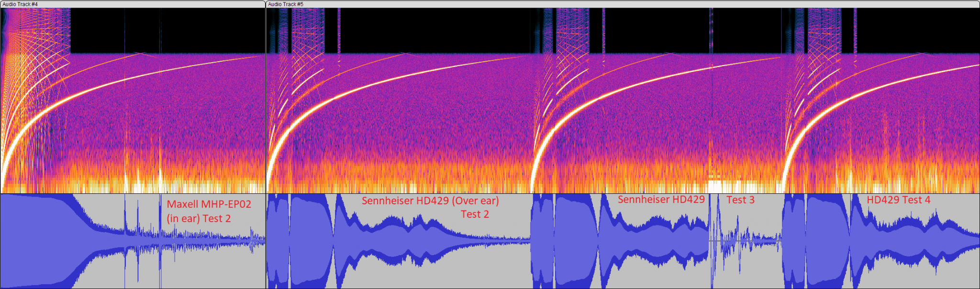Image resolution: width=980 pixels, height=289 pixels.
Task: Select the Audio Track #5 title bar
Action: tap(623, 4)
